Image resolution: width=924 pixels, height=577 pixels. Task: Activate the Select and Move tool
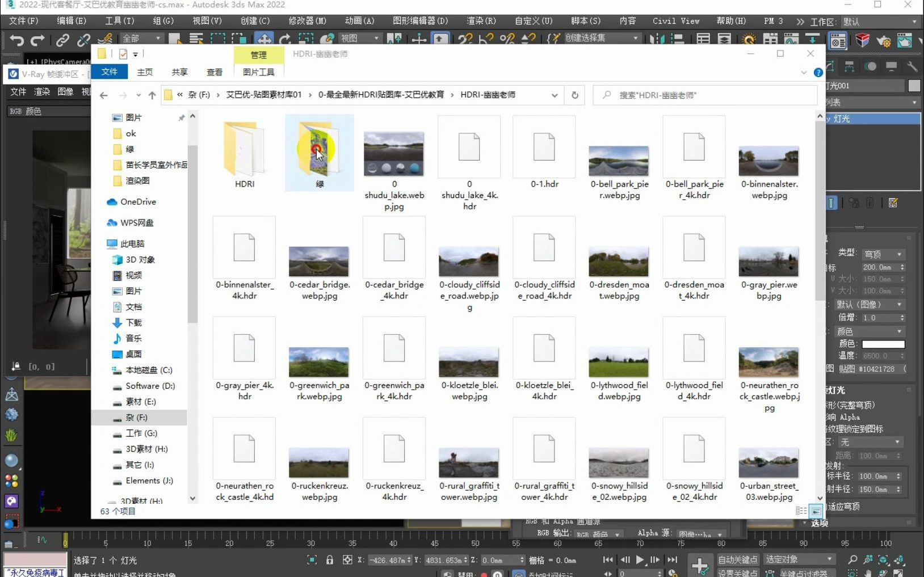coord(264,39)
